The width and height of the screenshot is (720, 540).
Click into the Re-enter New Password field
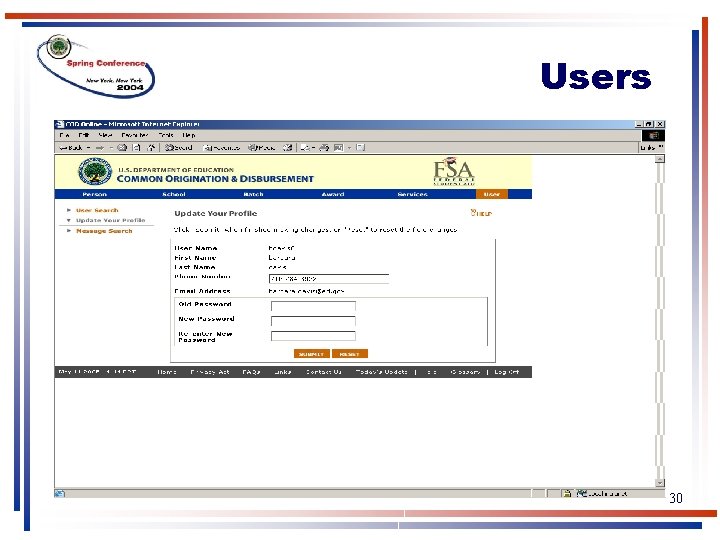point(313,336)
